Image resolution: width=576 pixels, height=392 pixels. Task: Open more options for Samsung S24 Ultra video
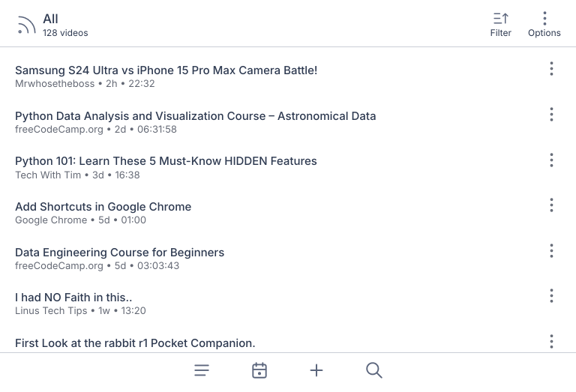[551, 69]
